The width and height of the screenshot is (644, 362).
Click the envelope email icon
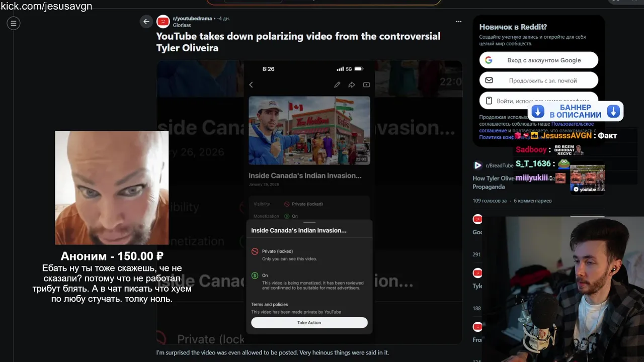point(489,80)
